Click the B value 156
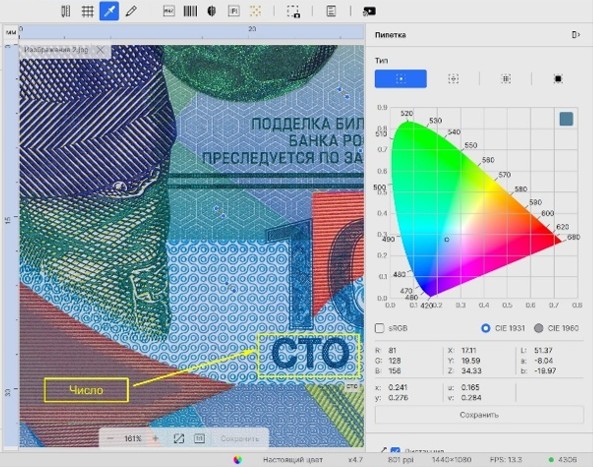Image resolution: width=593 pixels, height=467 pixels. [x=394, y=371]
